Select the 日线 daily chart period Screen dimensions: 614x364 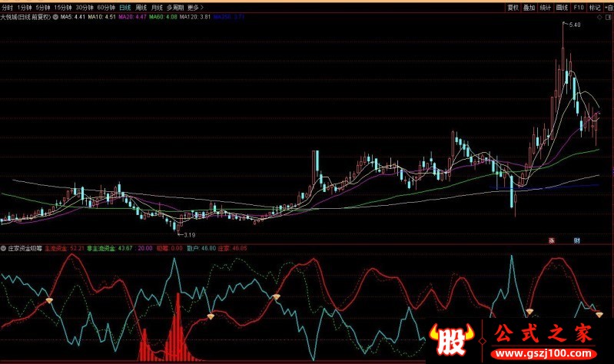pyautogui.click(x=124, y=7)
